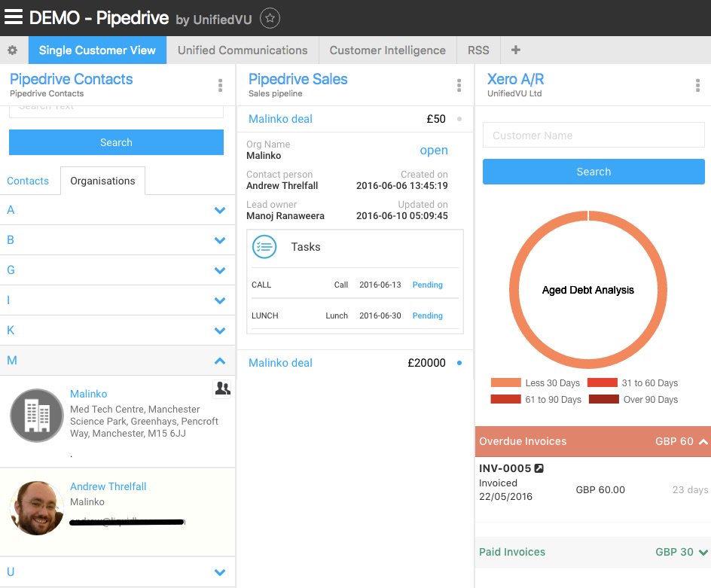The image size is (711, 588).
Task: Toggle Less 30 Days legend swatch
Action: coord(506,382)
